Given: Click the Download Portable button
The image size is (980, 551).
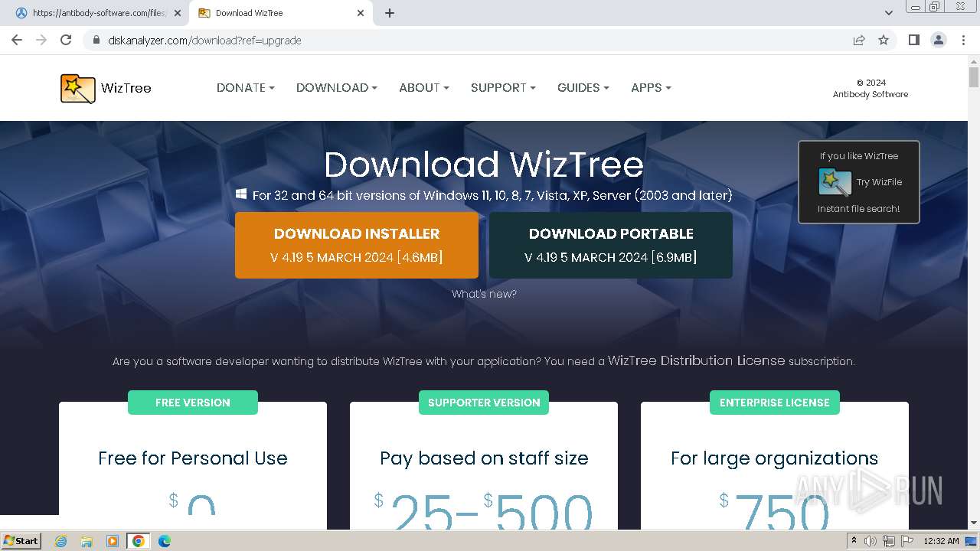Looking at the screenshot, I should coord(611,245).
